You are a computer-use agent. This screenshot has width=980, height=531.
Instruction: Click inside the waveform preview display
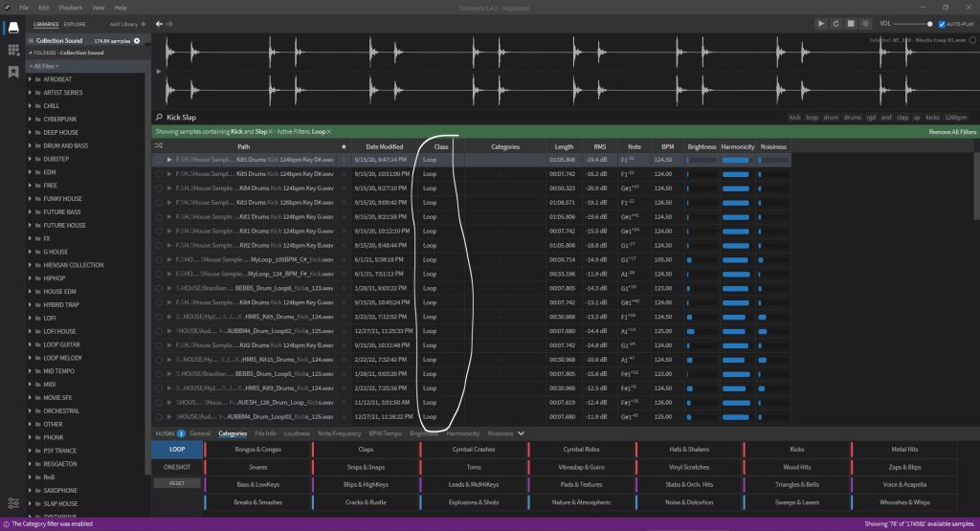click(566, 71)
